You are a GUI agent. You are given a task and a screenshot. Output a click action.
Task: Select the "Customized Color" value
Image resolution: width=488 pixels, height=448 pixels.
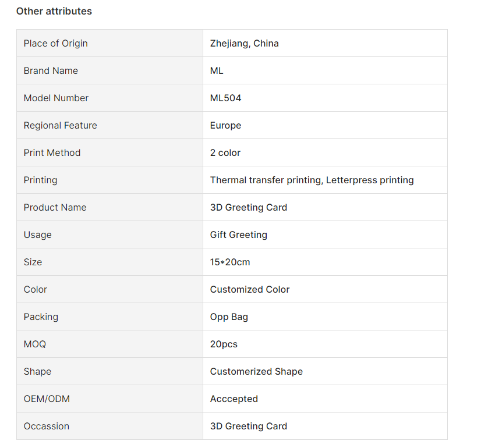tap(250, 289)
